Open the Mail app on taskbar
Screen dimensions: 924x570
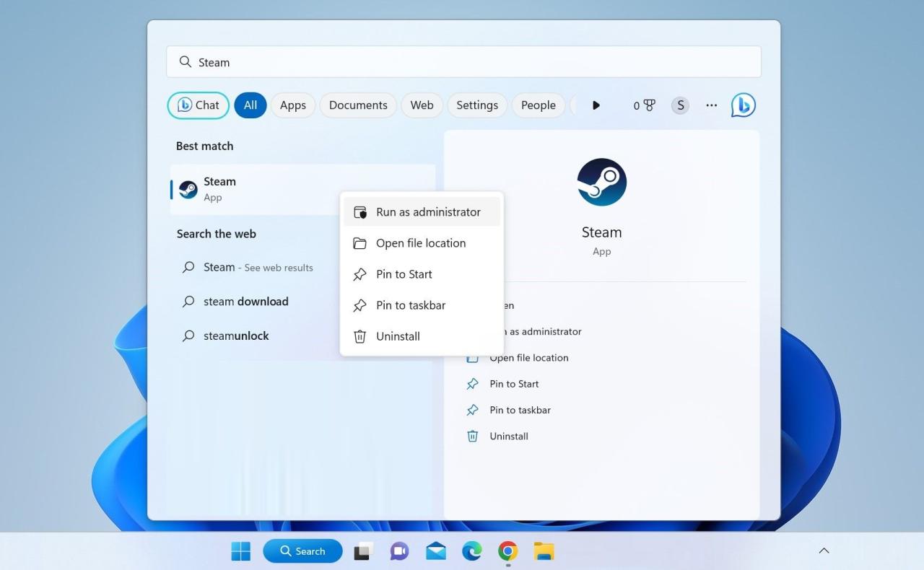point(435,551)
